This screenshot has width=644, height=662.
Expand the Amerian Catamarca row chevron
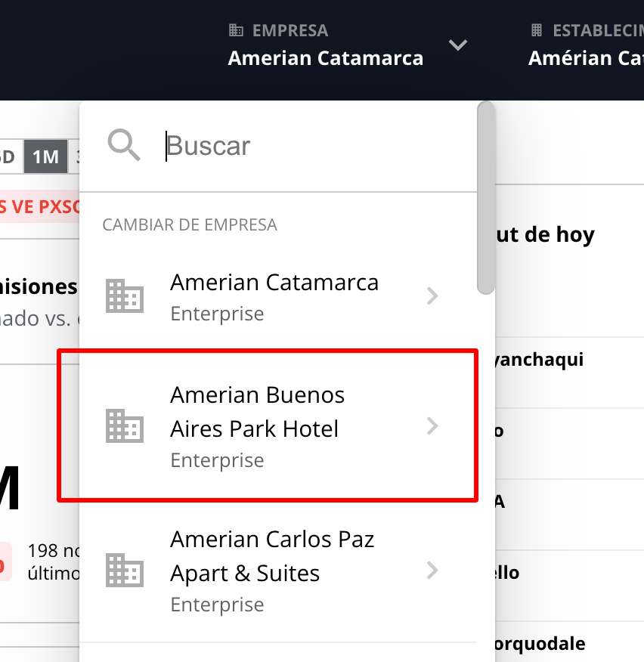click(x=432, y=296)
